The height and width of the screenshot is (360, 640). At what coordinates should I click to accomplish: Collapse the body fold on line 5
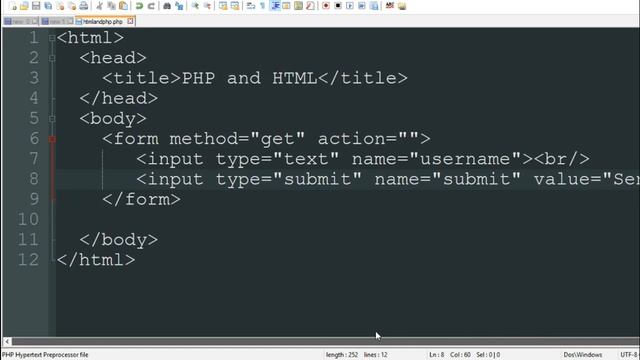tap(52, 119)
